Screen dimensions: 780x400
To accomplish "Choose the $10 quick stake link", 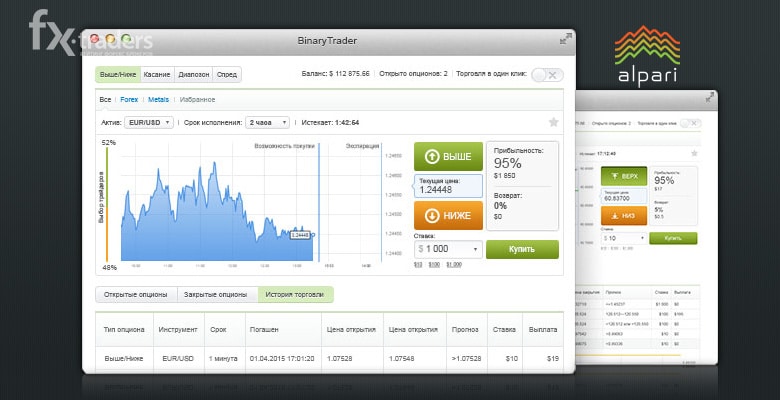I will (x=418, y=265).
